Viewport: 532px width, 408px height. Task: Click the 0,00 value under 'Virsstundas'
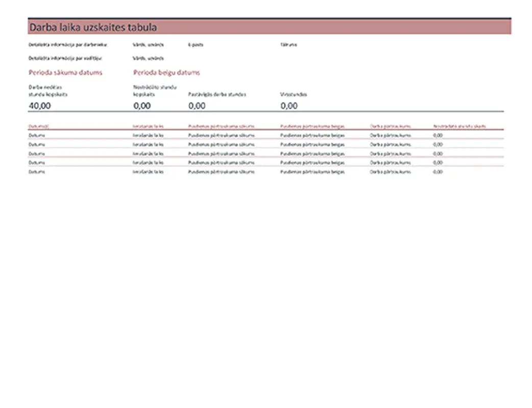(x=289, y=106)
